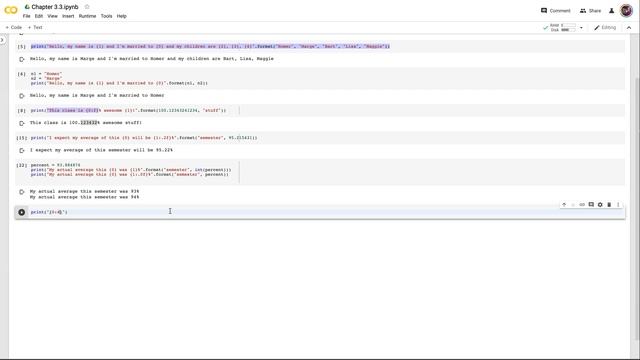Open the File menu

tap(27, 16)
